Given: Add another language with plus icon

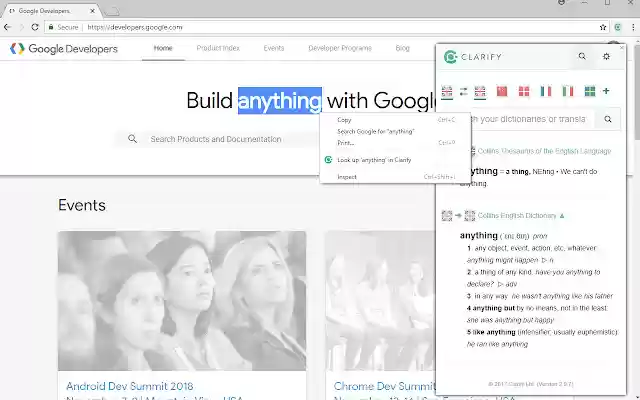Looking at the screenshot, I should pos(606,91).
